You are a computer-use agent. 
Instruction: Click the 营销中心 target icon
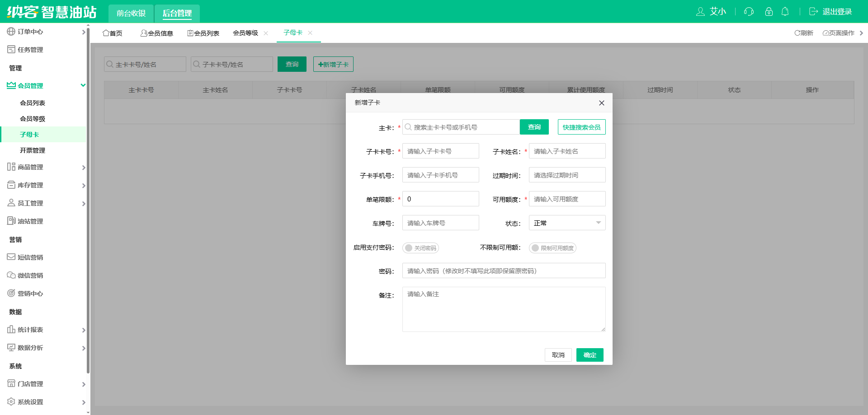point(11,293)
